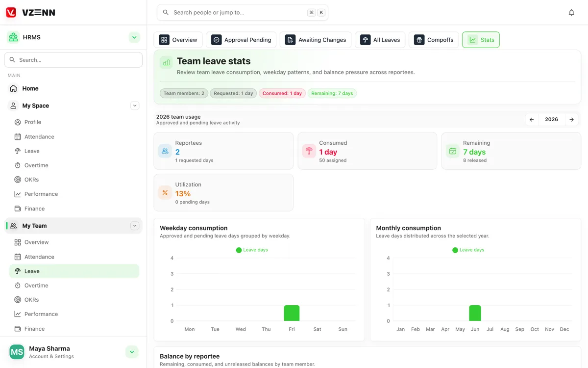Click the Finance wallet icon under My Team

18,329
